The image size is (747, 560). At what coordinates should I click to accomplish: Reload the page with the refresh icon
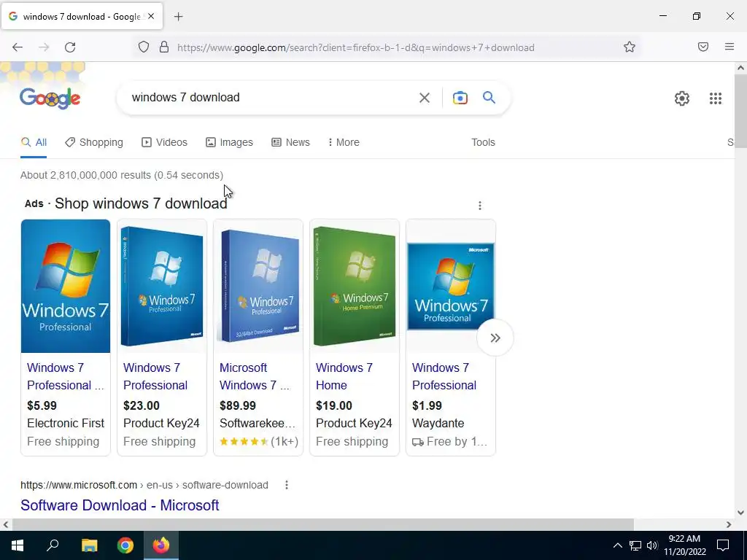pyautogui.click(x=70, y=47)
